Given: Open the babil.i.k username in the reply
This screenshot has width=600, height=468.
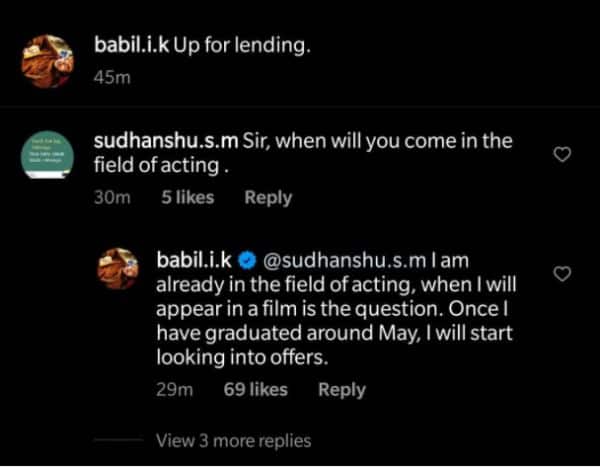Looking at the screenshot, I should [194, 261].
